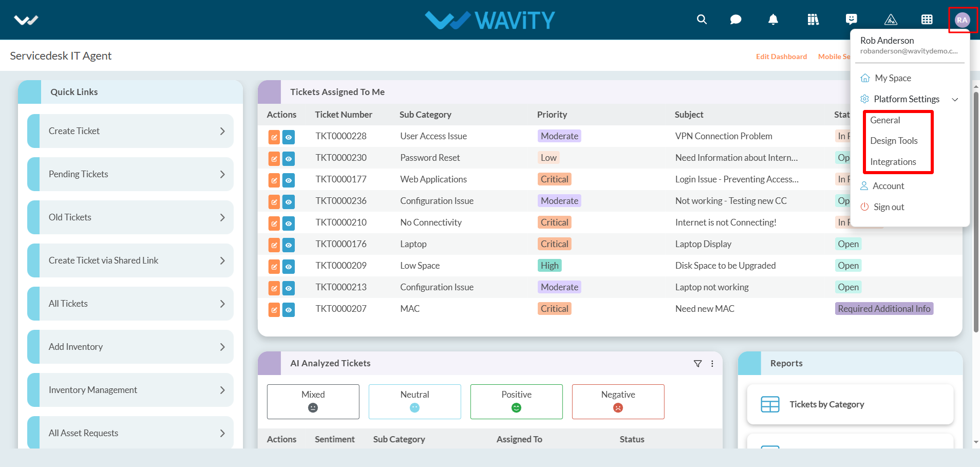Edit ticket TKT0000213
This screenshot has width=980, height=467.
click(274, 288)
